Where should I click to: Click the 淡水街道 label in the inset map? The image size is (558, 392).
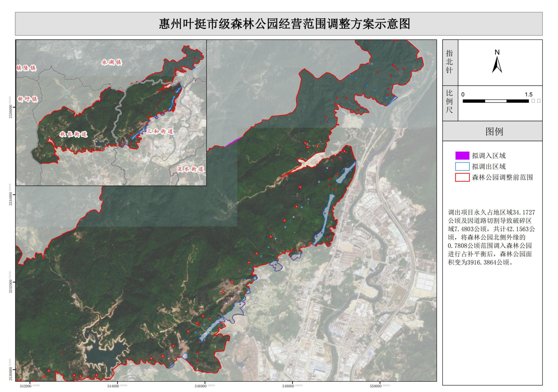point(190,169)
